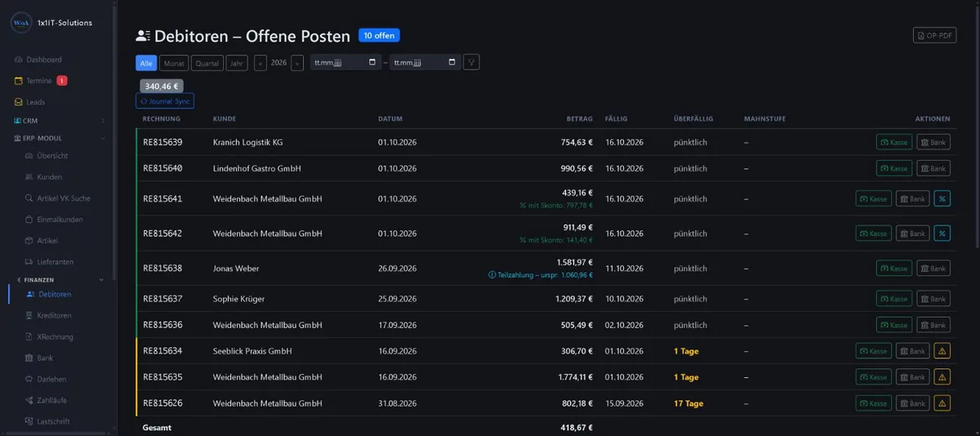
Task: Pay RE815636 via Bank
Action: [933, 325]
